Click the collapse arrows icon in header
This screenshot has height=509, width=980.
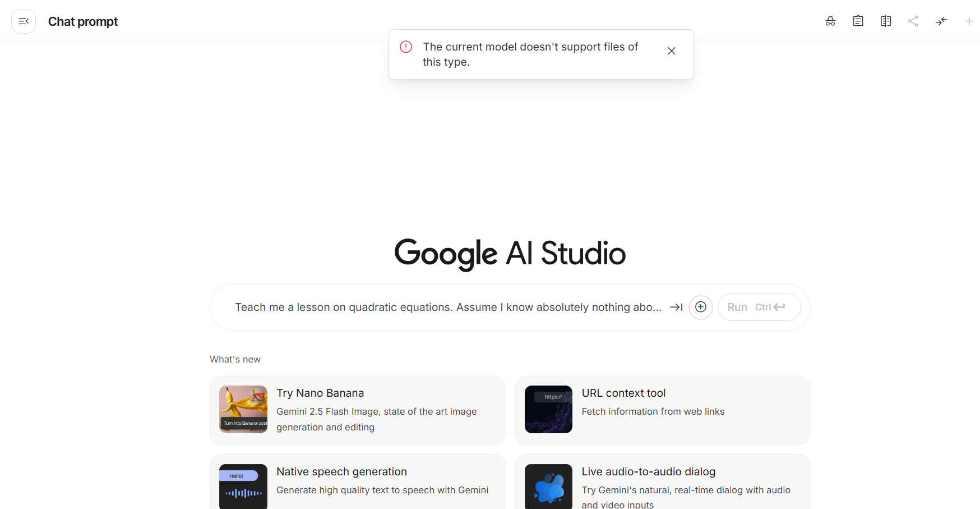point(941,21)
